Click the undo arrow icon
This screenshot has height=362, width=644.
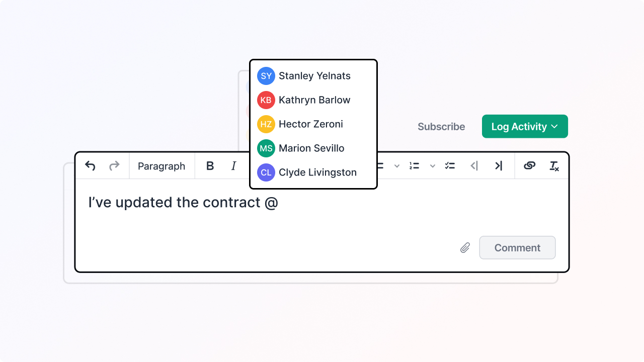(90, 166)
